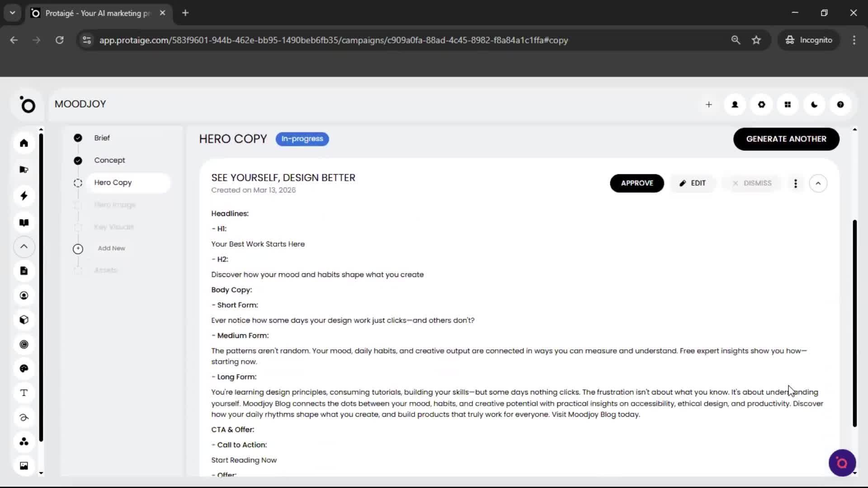
Task: Collapse the hero copy card via its chevron
Action: 818,183
